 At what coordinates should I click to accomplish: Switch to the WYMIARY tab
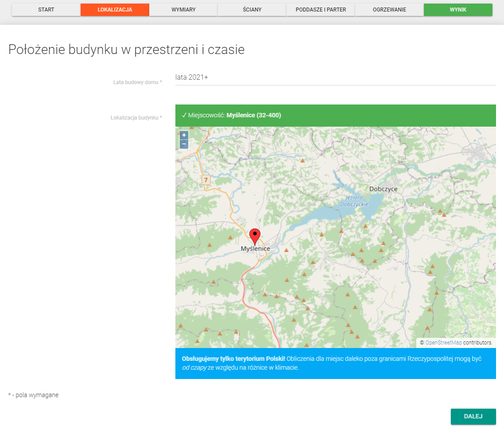tap(183, 10)
